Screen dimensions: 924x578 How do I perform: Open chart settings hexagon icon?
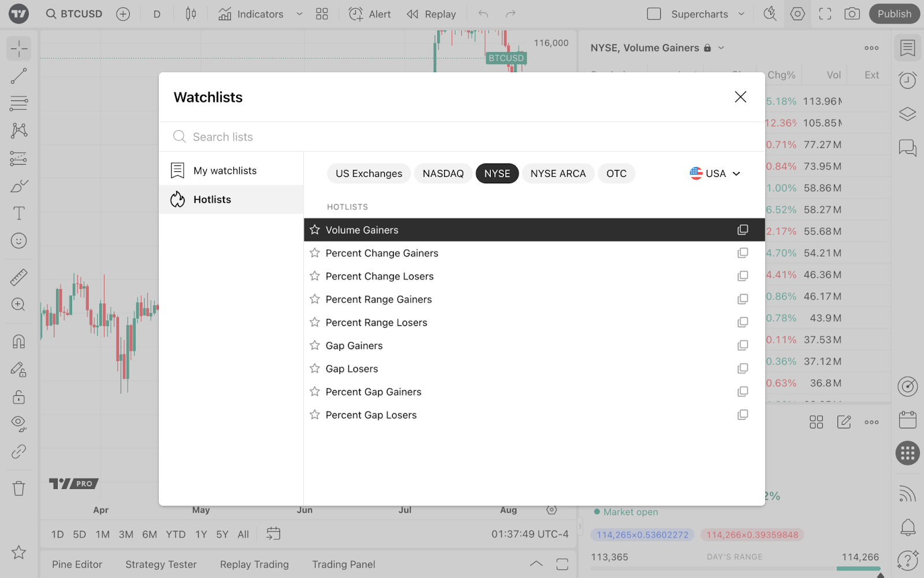(798, 14)
